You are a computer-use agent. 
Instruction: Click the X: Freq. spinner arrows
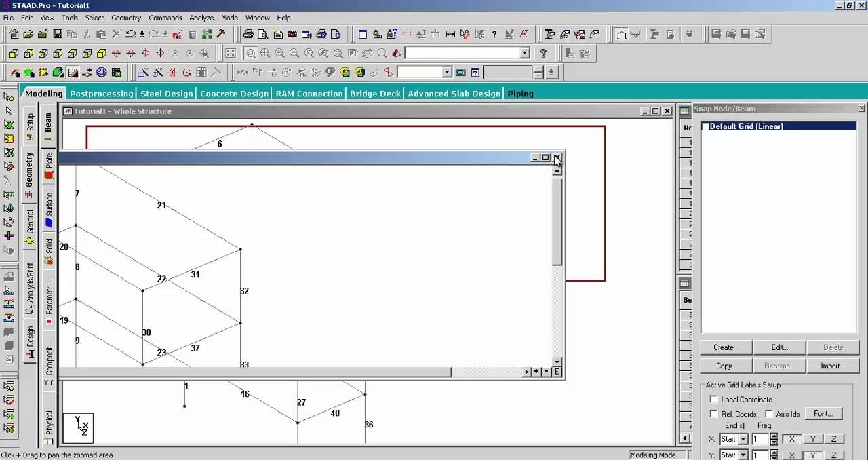[774, 439]
